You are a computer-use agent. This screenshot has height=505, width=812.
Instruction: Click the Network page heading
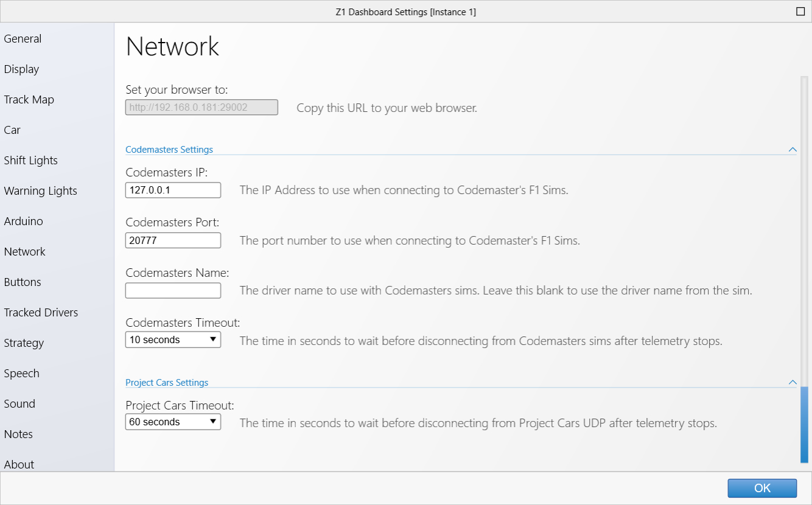tap(172, 47)
